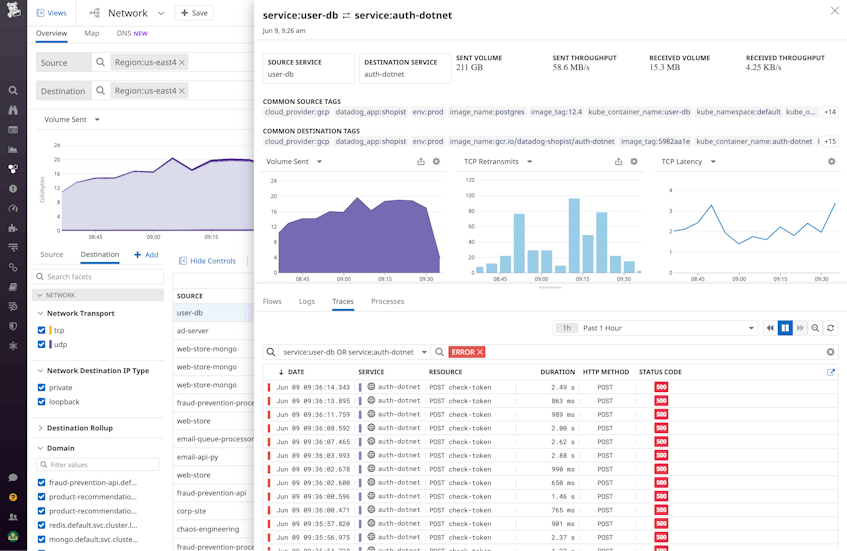Screen dimensions: 847x551
Task: Open the Volume Sent dropdown in side panel
Action: pyautogui.click(x=319, y=162)
